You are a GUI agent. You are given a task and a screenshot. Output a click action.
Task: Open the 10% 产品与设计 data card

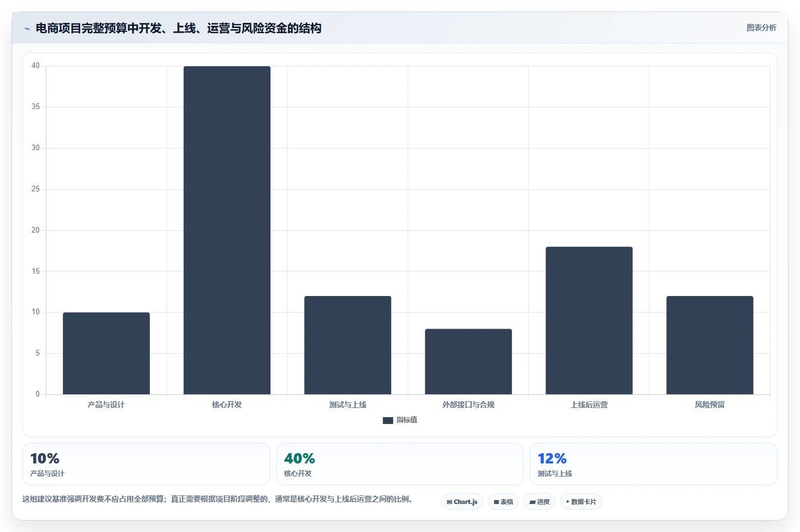click(x=146, y=464)
